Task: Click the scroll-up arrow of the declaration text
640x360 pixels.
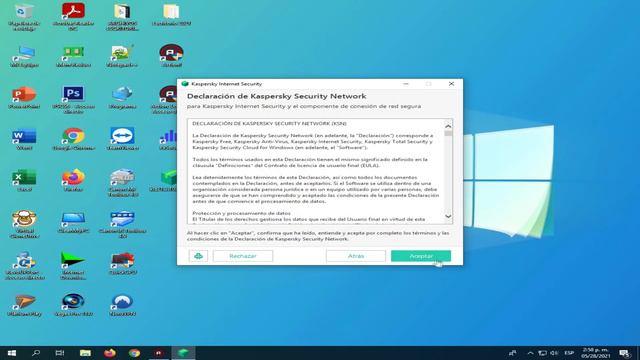Action: pos(448,126)
